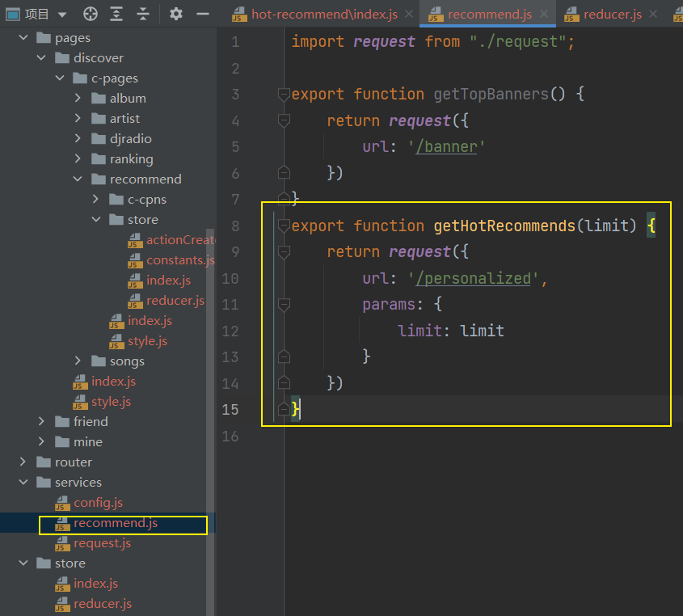Open project panel settings gear
Screen dimensions: 683x616
pyautogui.click(x=176, y=14)
